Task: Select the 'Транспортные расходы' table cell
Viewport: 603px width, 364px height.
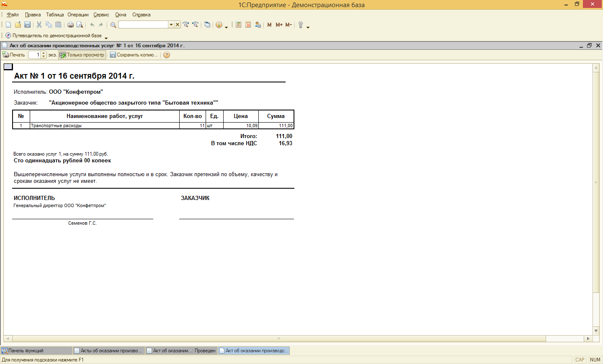Action: 105,126
